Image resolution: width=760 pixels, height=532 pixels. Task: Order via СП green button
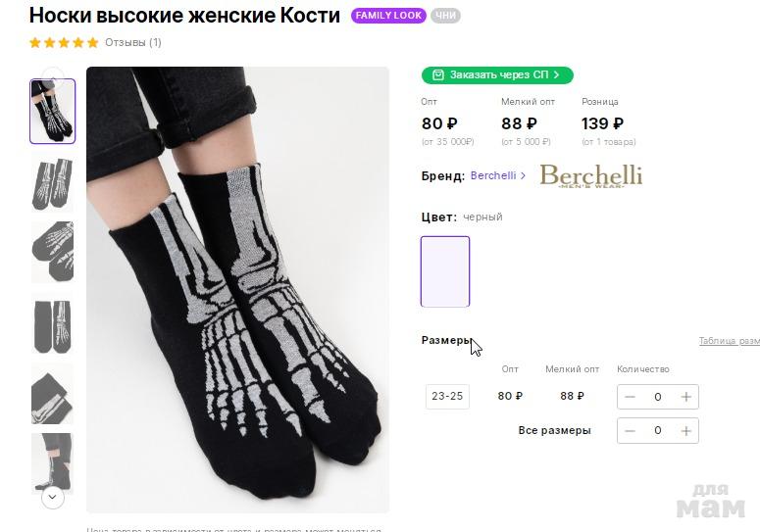click(497, 75)
